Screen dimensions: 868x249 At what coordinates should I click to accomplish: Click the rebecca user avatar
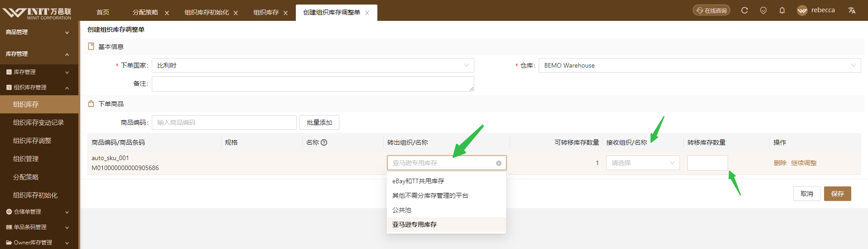[x=802, y=10]
